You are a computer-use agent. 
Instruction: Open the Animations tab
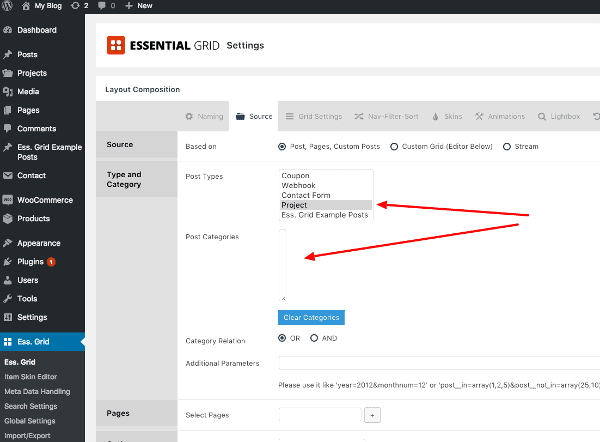tap(500, 116)
